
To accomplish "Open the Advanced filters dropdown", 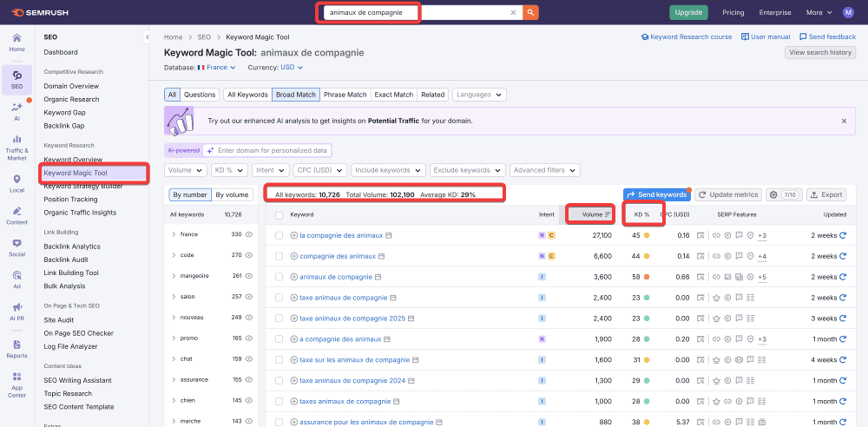I will click(x=542, y=170).
